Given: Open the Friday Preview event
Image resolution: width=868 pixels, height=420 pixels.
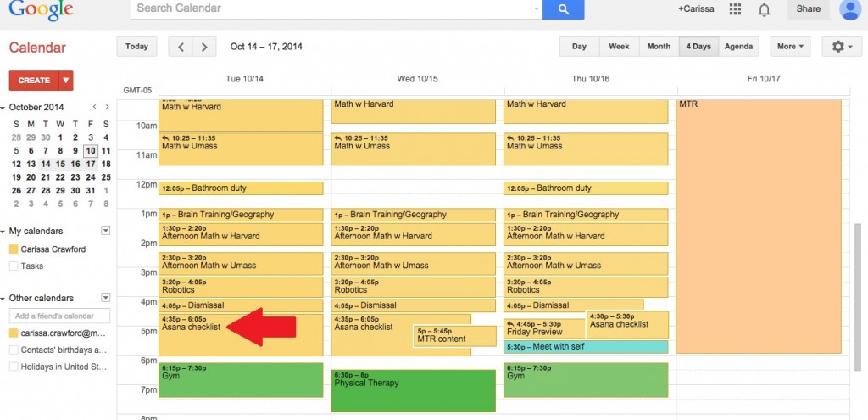Looking at the screenshot, I should click(545, 328).
